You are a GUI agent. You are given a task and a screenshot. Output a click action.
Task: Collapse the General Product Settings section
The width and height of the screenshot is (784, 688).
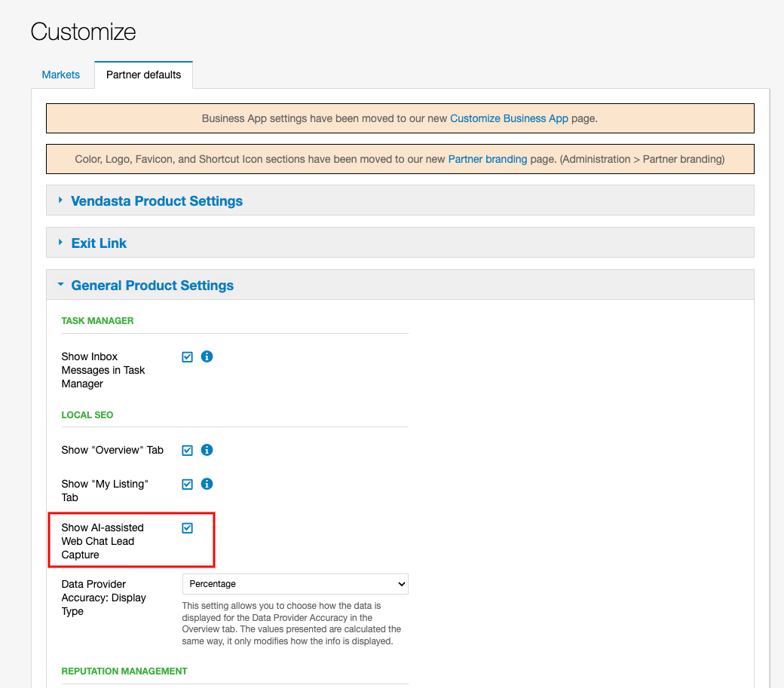[x=400, y=285]
